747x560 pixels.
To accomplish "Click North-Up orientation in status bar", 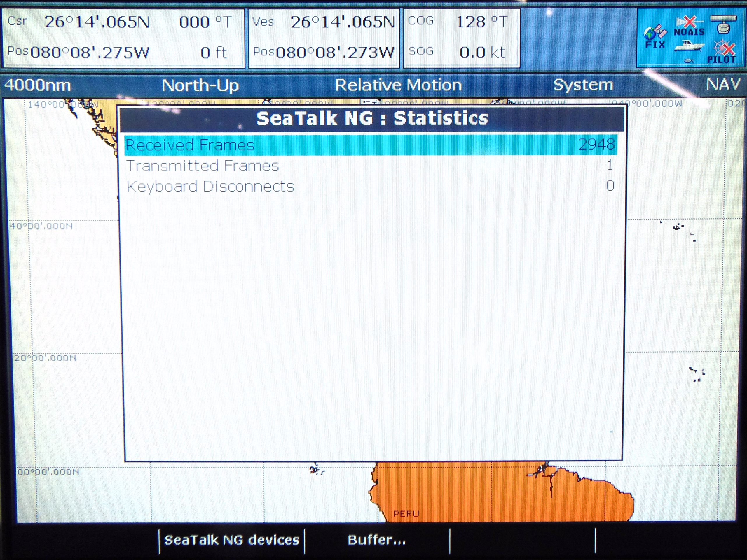I will tap(200, 85).
